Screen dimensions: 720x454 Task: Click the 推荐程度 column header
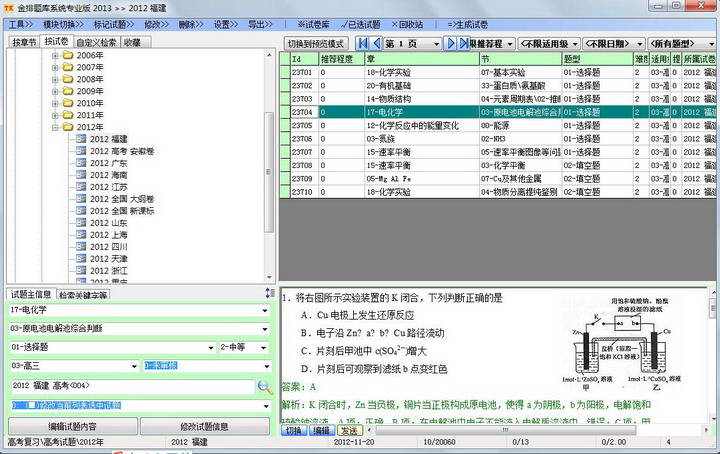coord(342,59)
